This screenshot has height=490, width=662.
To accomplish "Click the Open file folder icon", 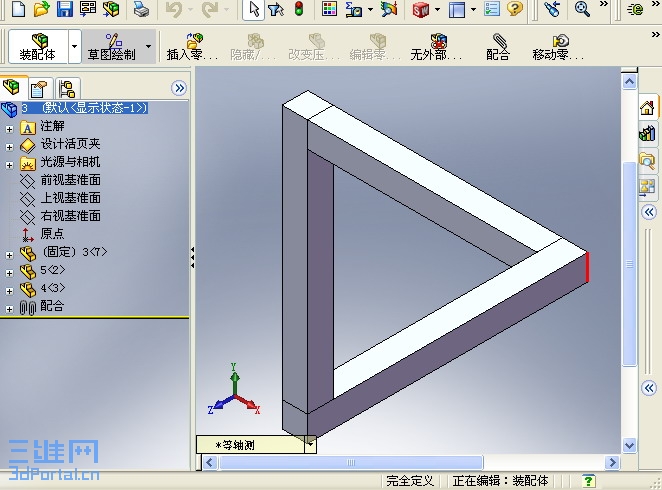I will pos(41,8).
